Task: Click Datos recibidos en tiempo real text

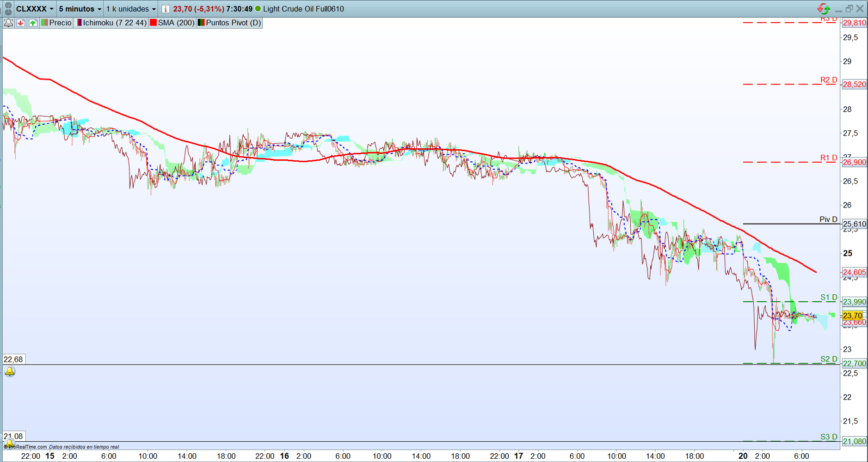Action: point(84,447)
